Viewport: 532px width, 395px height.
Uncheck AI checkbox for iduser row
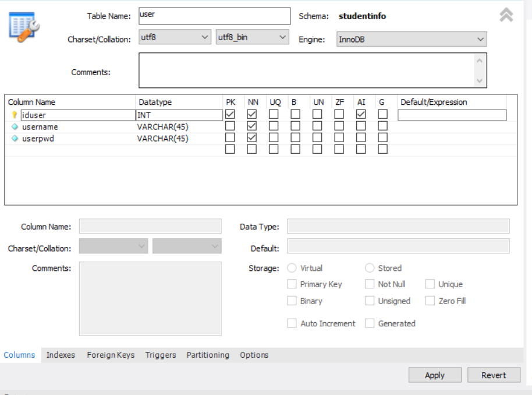pos(361,114)
